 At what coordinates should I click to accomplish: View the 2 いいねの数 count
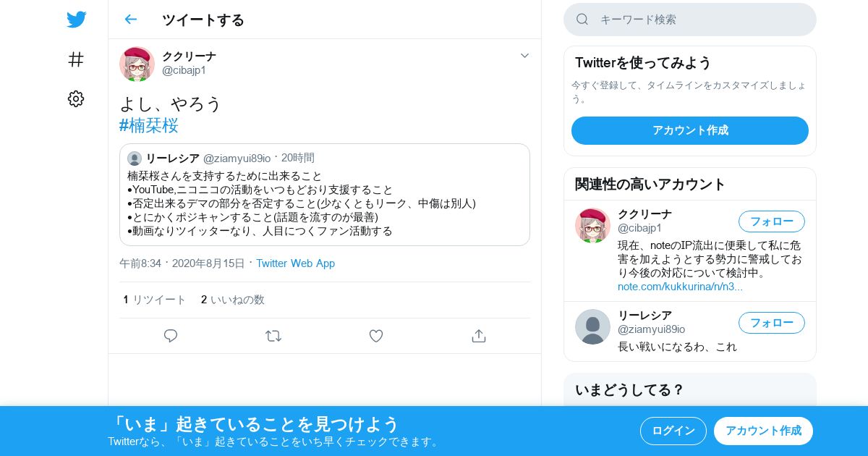point(233,300)
